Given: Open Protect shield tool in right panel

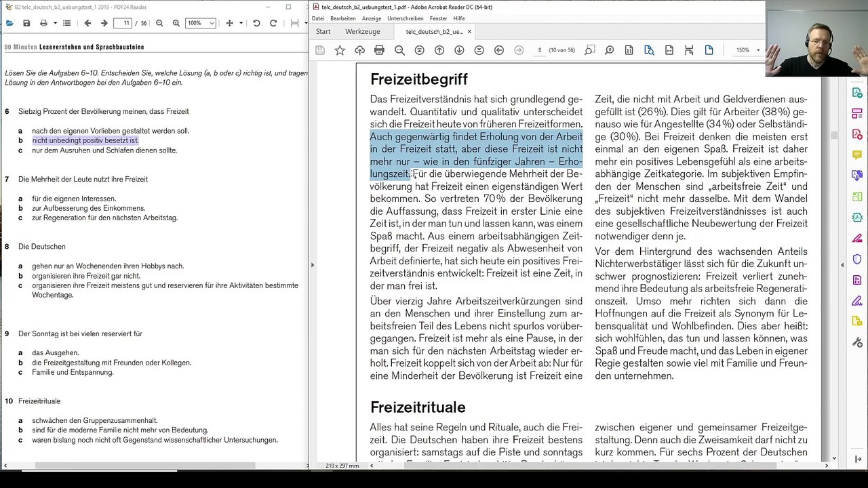Looking at the screenshot, I should (857, 259).
